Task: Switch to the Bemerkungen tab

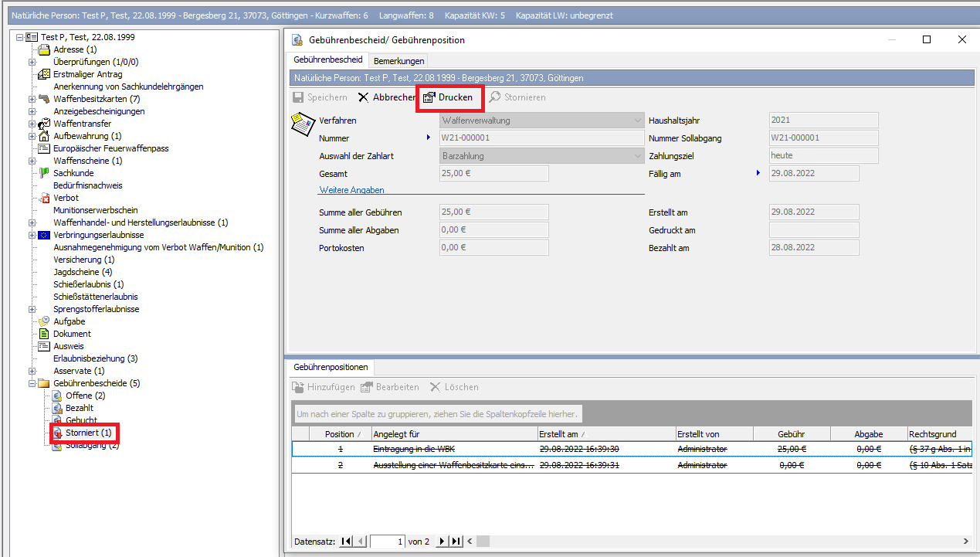Action: pos(398,60)
